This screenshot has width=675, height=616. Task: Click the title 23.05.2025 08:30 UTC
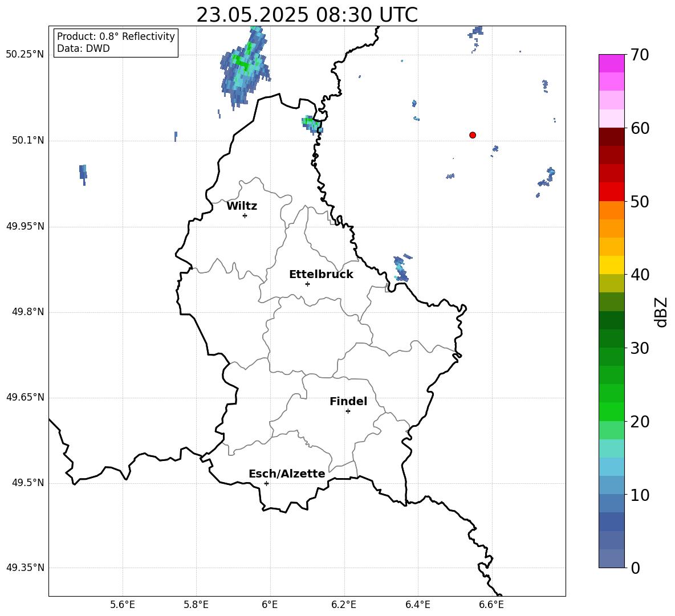pos(307,15)
